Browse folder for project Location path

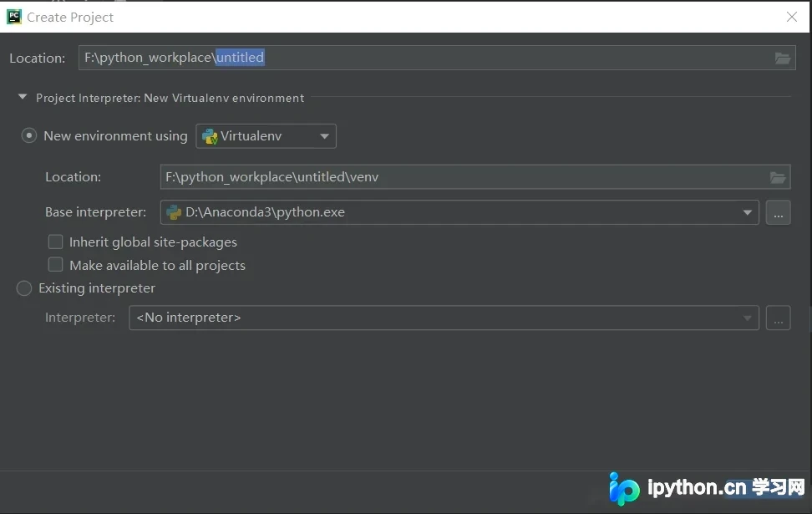(x=782, y=58)
